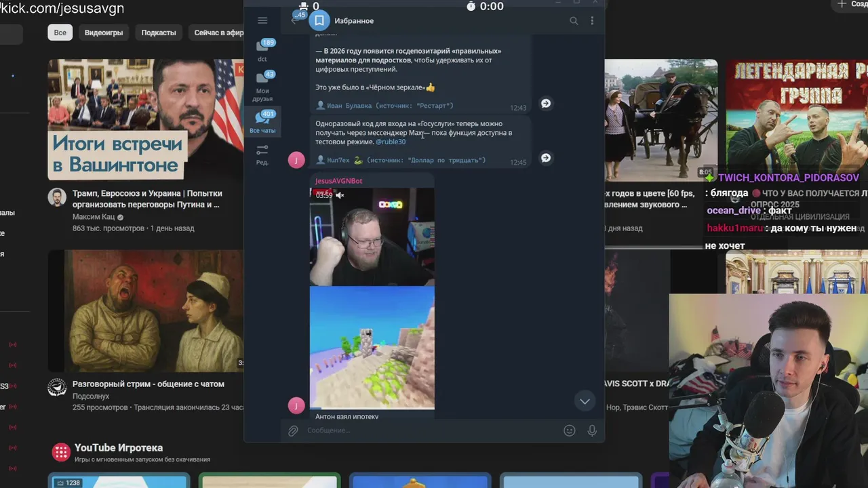
Task: Open the game card labeled 1238
Action: click(x=120, y=481)
